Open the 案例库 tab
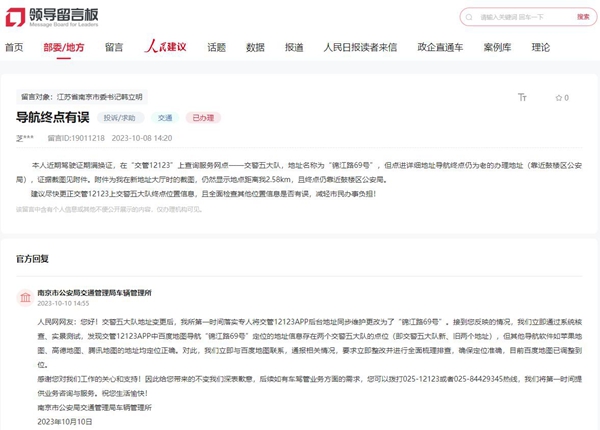Viewport: 600px width, 430px height. (x=497, y=47)
